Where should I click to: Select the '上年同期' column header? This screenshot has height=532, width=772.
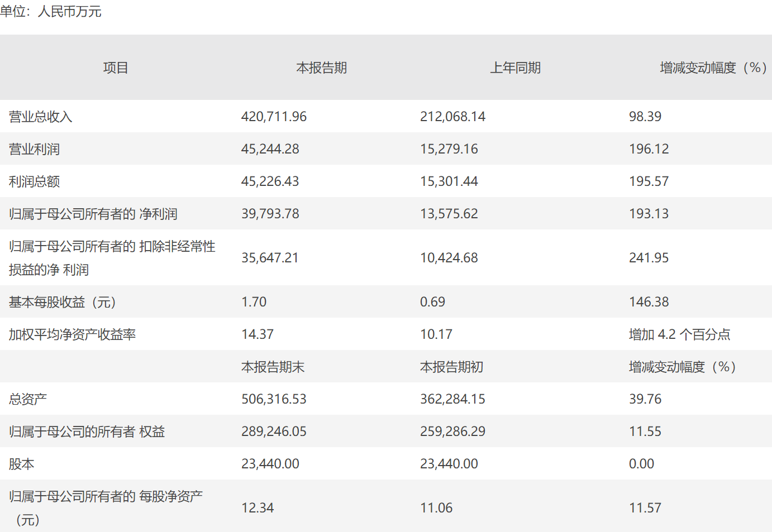coord(515,68)
